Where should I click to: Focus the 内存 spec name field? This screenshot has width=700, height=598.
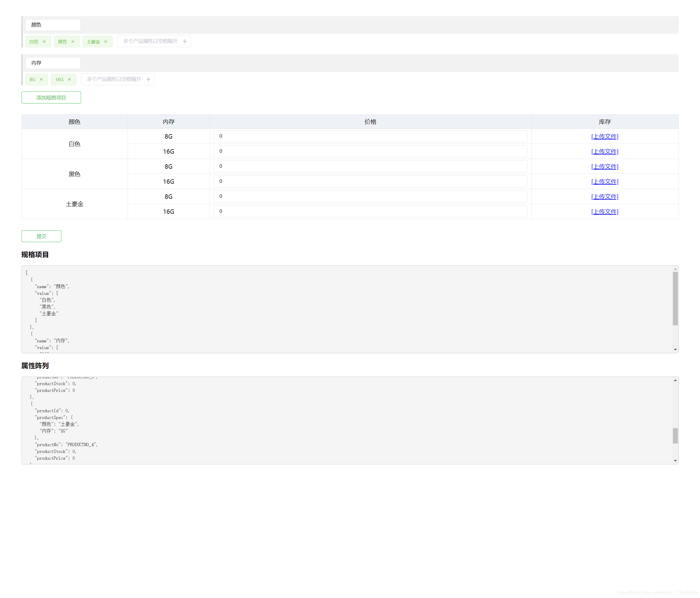click(x=53, y=63)
